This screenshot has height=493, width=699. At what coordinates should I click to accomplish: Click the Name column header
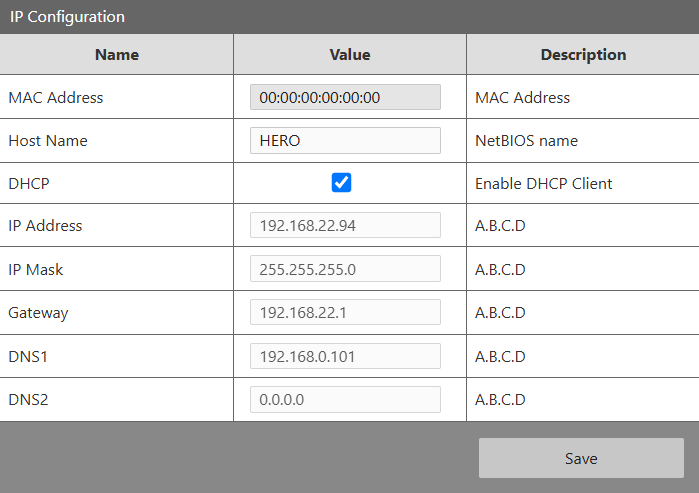tap(117, 54)
